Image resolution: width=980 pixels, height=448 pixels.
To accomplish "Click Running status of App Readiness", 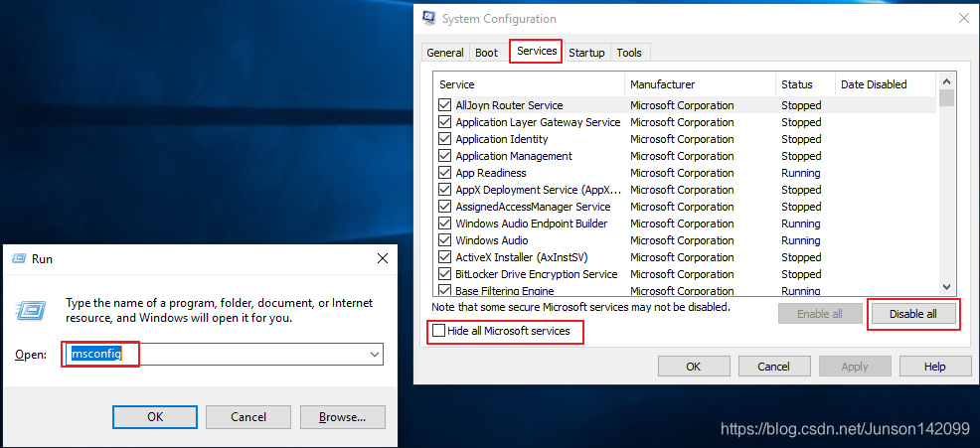I will coord(801,173).
